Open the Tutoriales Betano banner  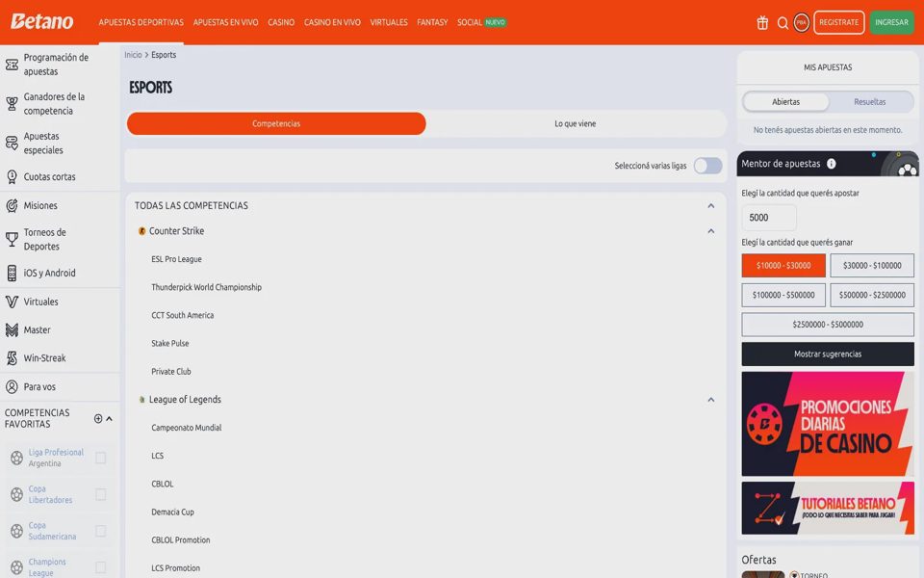pos(828,508)
